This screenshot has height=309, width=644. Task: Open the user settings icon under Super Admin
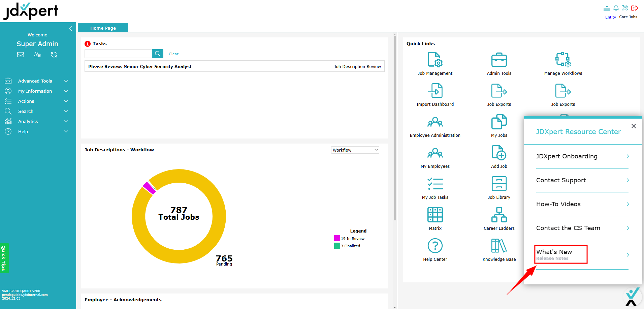(x=37, y=55)
